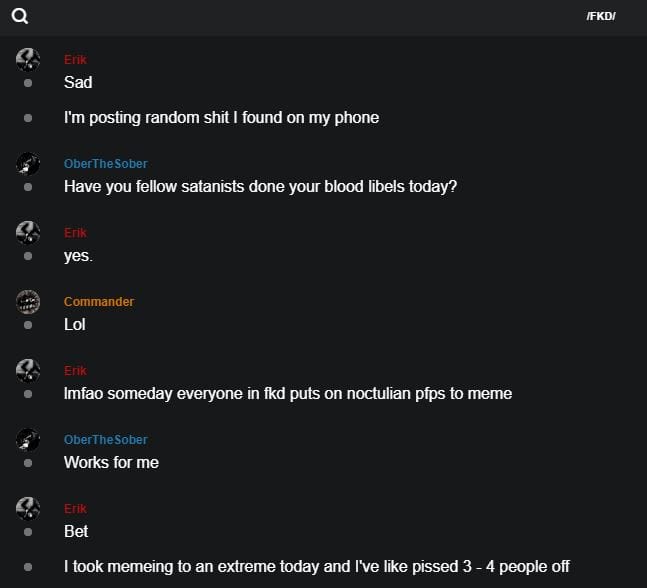Viewport: 647px width, 588px height.
Task: Click Erik's username above "Bet"
Action: click(76, 509)
